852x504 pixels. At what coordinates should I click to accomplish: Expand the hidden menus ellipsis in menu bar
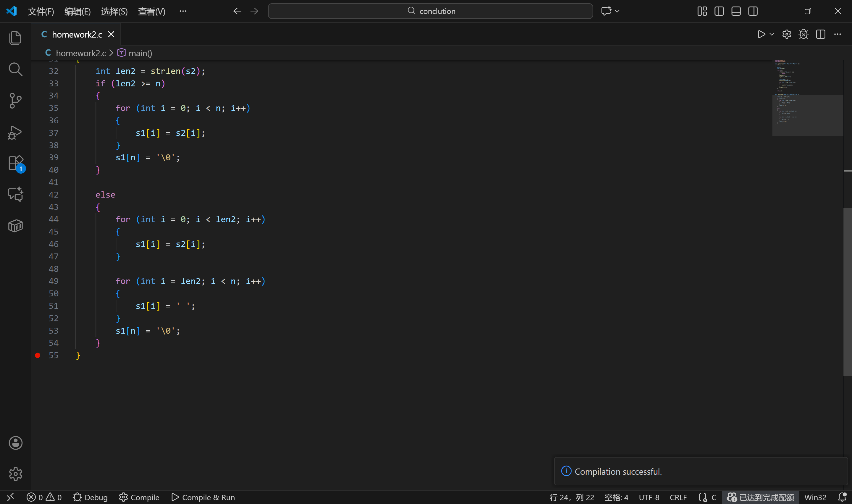point(183,11)
